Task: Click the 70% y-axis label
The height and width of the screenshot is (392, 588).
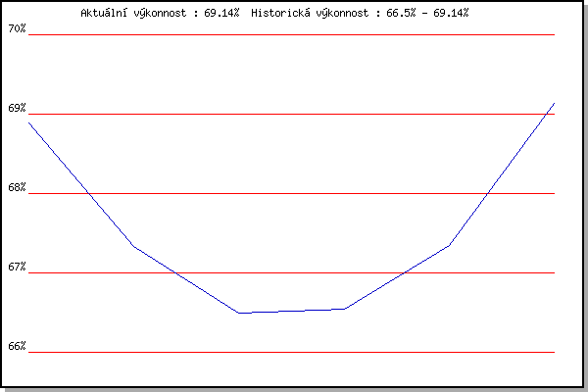Action: 17,28
